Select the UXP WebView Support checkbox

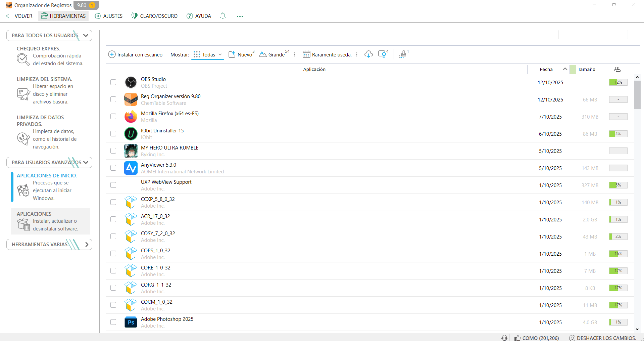click(113, 185)
